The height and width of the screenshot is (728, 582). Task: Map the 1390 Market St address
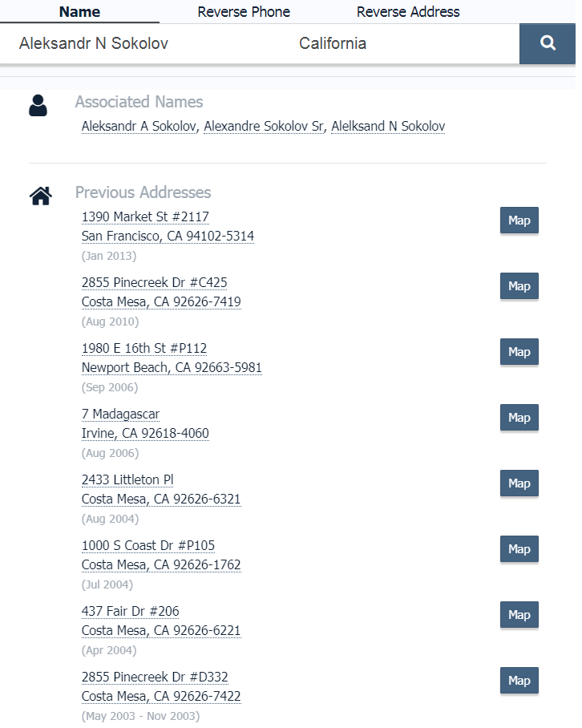(x=519, y=220)
